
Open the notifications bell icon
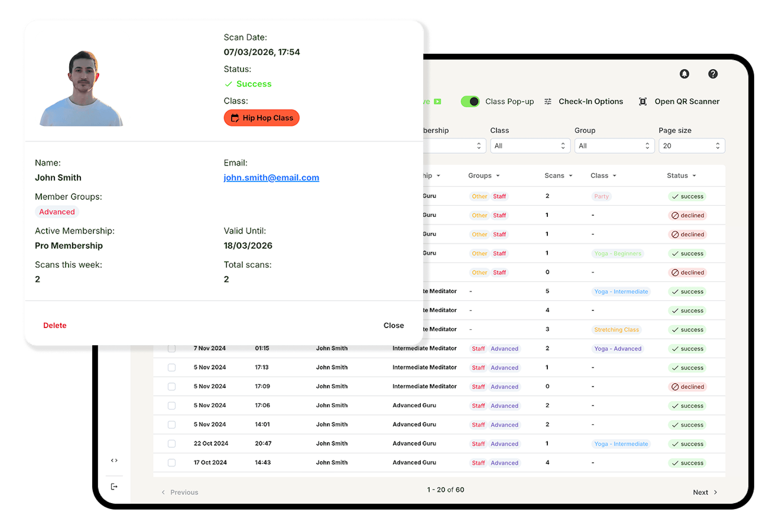point(684,74)
